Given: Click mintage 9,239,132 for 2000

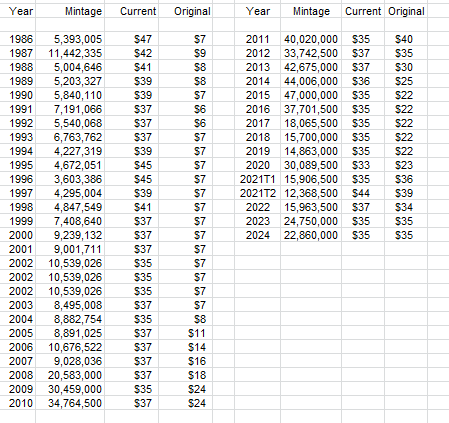Looking at the screenshot, I should click(70, 235).
